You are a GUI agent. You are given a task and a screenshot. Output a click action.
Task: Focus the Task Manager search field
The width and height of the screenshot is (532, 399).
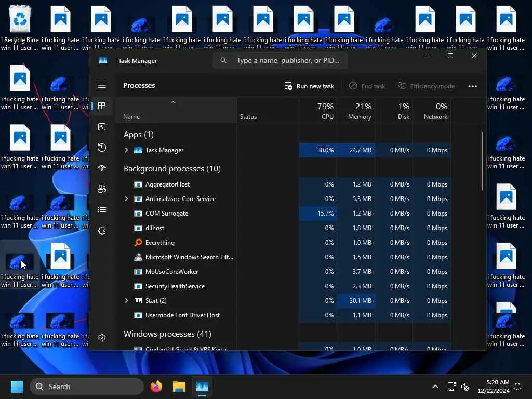(x=281, y=60)
